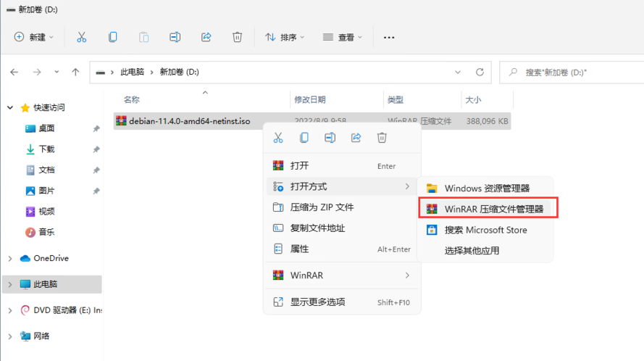The height and width of the screenshot is (361, 644).
Task: Open 音乐 in quick access
Action: [x=46, y=232]
